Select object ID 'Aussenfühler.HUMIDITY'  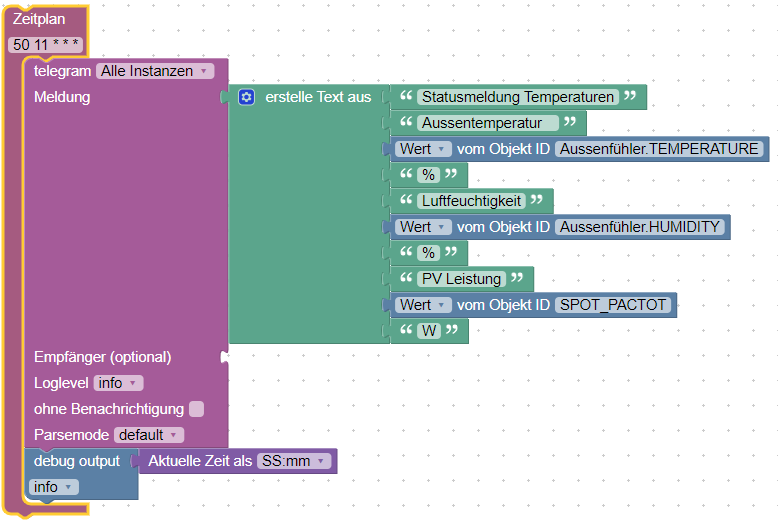640,227
